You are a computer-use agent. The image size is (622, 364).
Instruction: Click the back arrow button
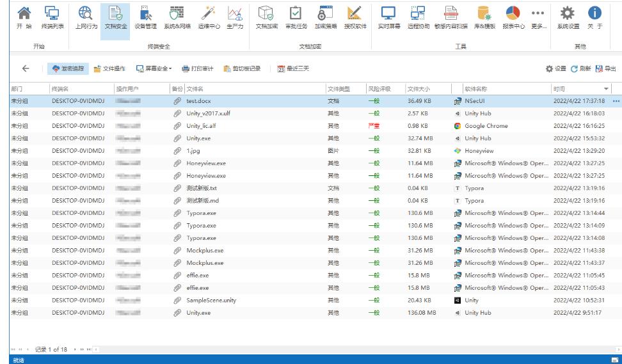tap(26, 68)
